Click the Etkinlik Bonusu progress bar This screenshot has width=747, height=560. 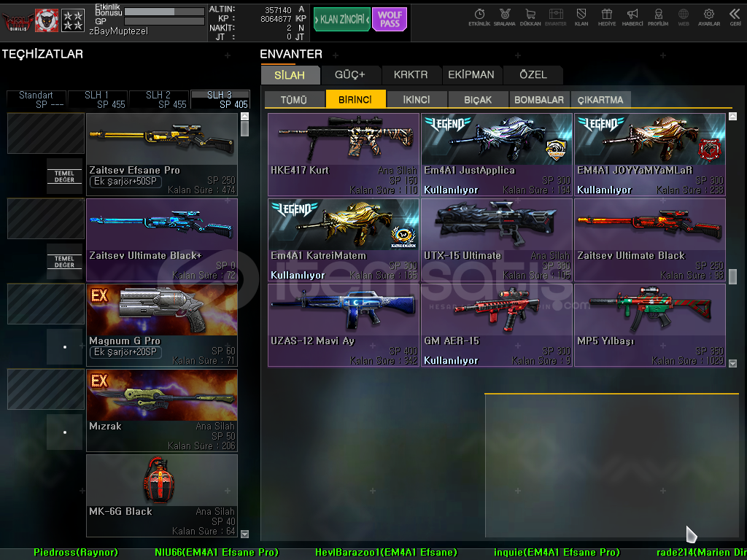tap(164, 12)
